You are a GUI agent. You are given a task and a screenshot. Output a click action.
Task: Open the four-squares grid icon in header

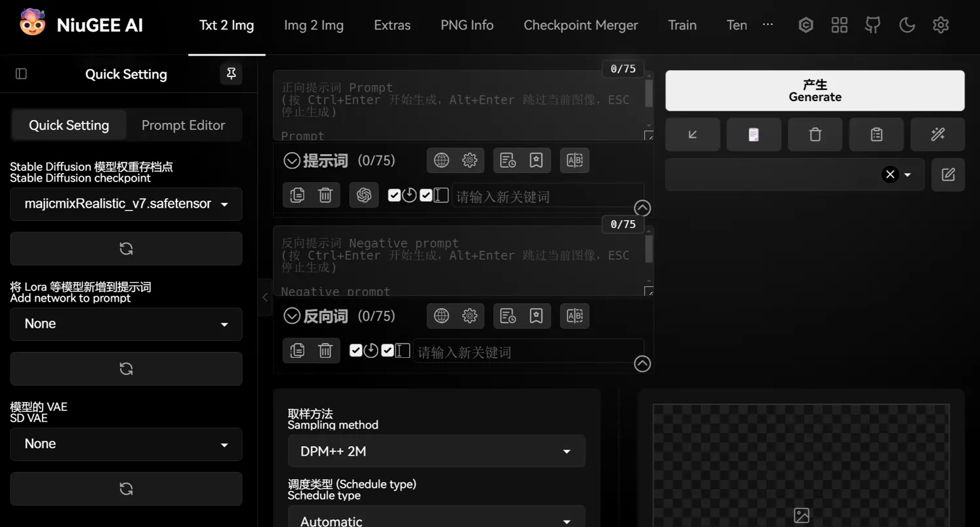pyautogui.click(x=840, y=25)
